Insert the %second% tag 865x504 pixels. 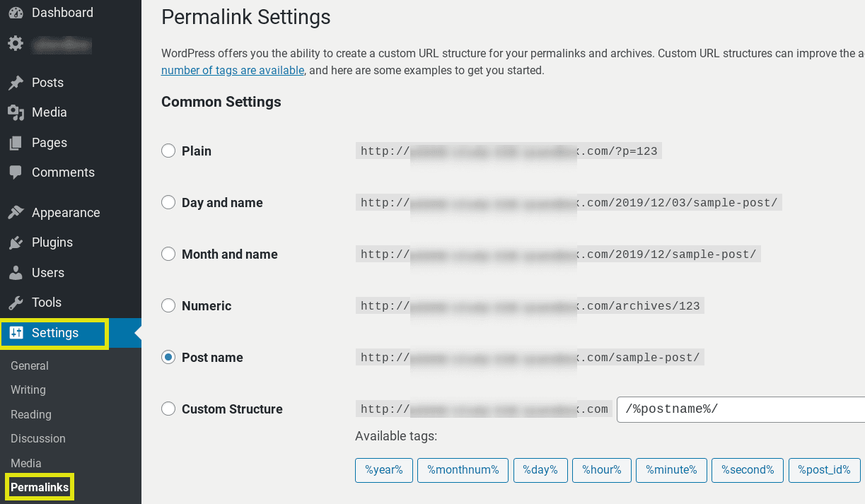point(748,470)
